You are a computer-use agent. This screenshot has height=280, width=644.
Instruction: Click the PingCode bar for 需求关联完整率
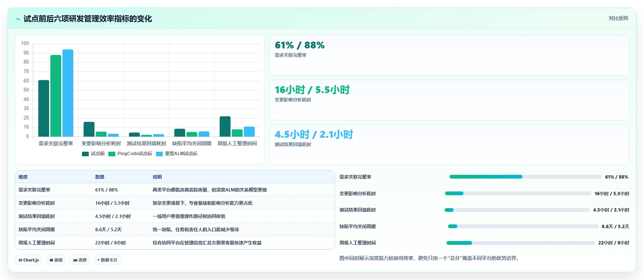pos(56,96)
